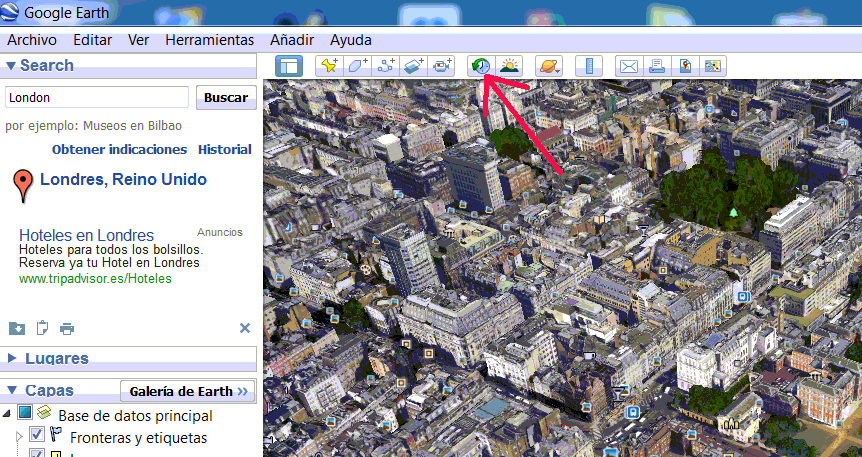Expand the Fronteras y etiquetas tree node
862x457 pixels.
(x=19, y=436)
